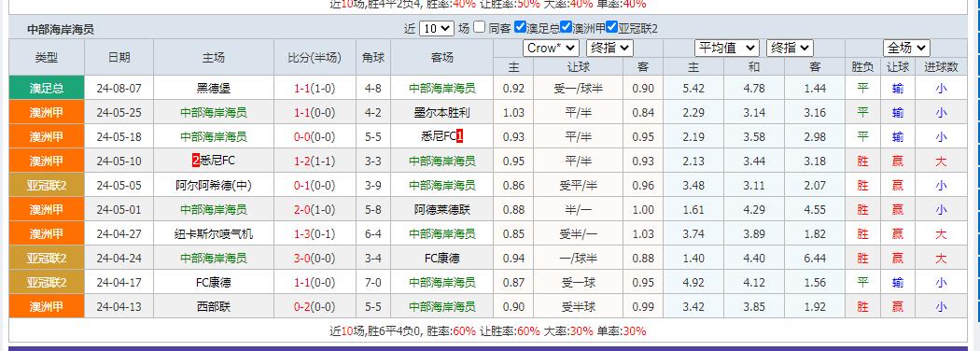Screen dimensions: 980x351
Task: Click score 3-0(0-0) in the 24-04-24 row
Action: point(315,258)
